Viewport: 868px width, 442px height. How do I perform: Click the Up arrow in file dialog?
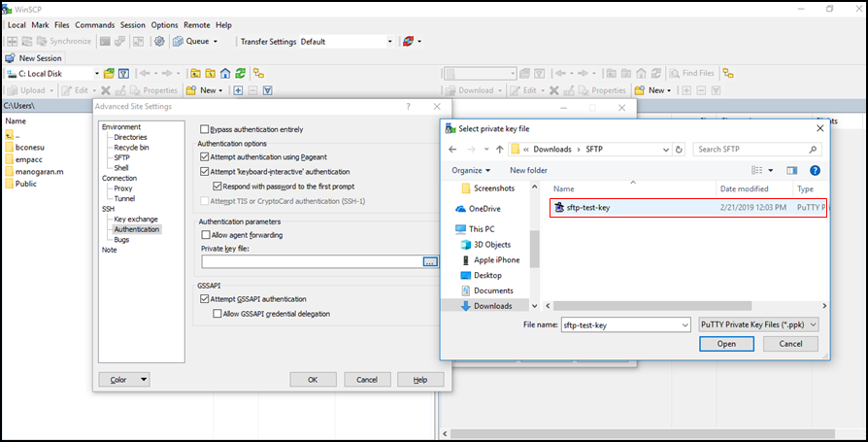pos(500,149)
